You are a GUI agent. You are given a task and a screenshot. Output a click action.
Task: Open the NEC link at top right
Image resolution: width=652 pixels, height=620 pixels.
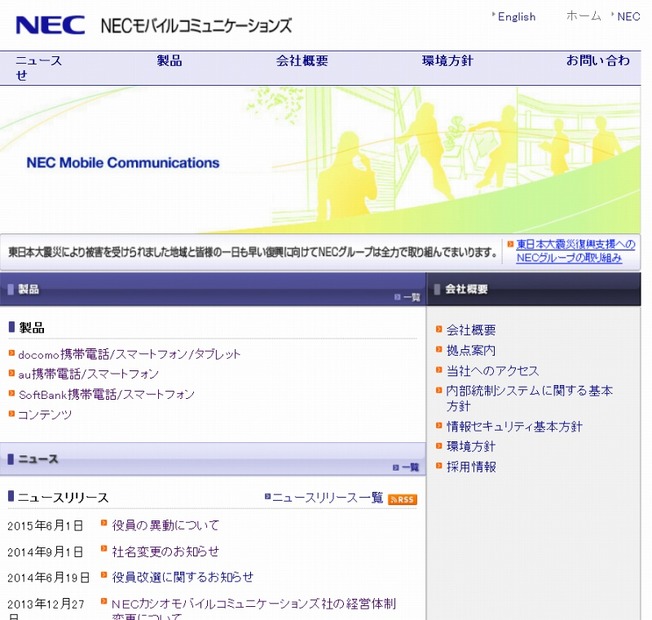coord(628,17)
